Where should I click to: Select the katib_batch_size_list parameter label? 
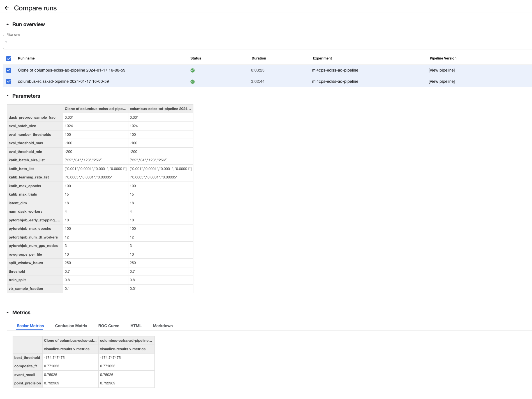point(27,160)
